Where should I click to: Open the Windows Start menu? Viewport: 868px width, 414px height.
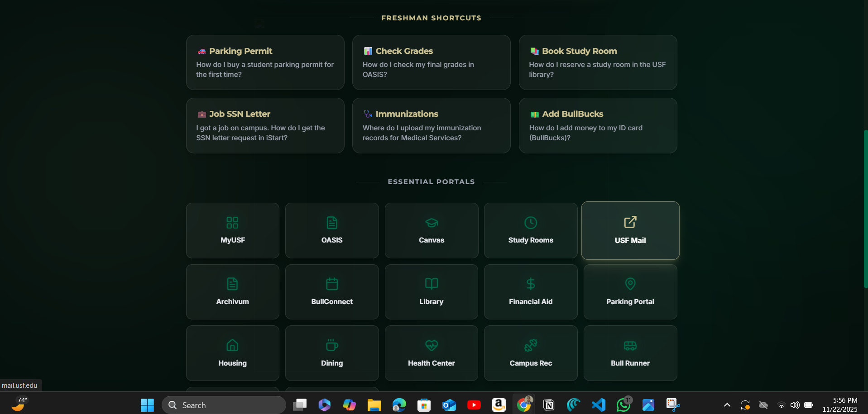point(147,405)
